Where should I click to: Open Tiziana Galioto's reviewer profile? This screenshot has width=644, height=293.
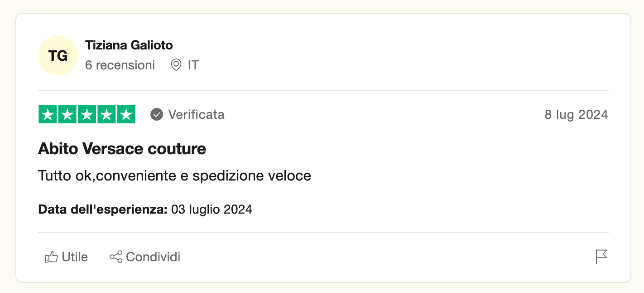tap(129, 45)
